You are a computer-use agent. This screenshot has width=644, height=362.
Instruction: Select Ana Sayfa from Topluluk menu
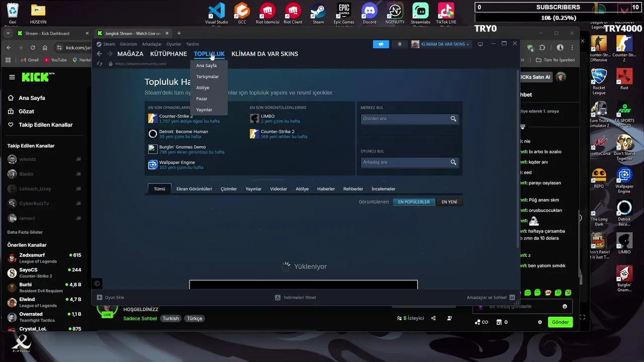(x=206, y=65)
